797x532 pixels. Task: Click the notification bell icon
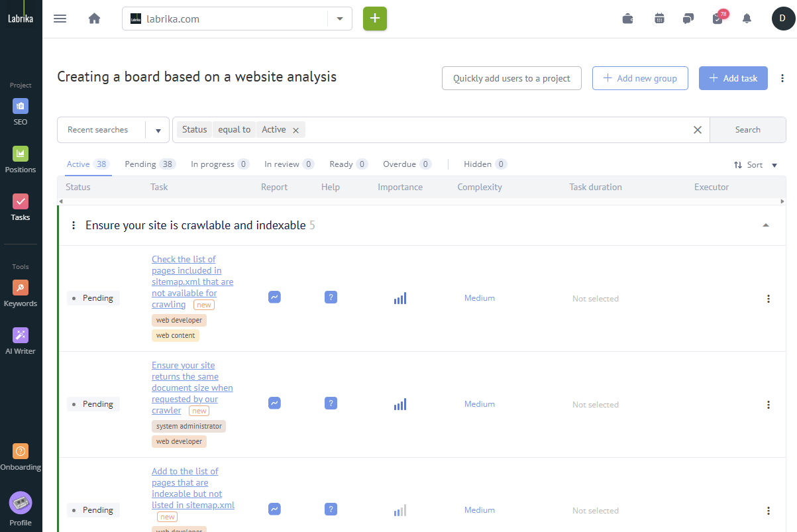[747, 19]
